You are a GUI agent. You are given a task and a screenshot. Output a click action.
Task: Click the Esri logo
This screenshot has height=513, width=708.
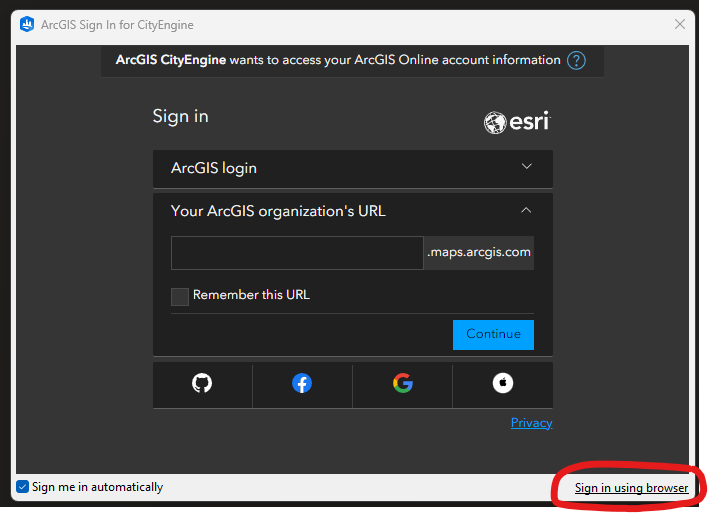[517, 122]
